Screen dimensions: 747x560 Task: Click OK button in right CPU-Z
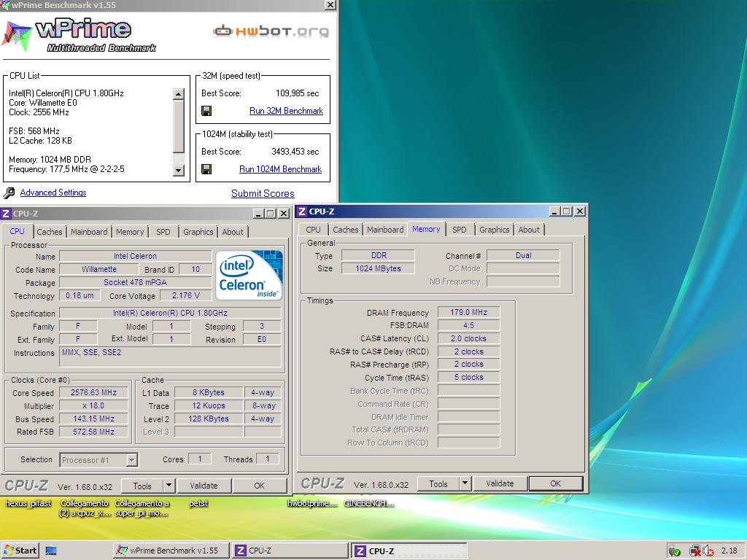pos(555,484)
